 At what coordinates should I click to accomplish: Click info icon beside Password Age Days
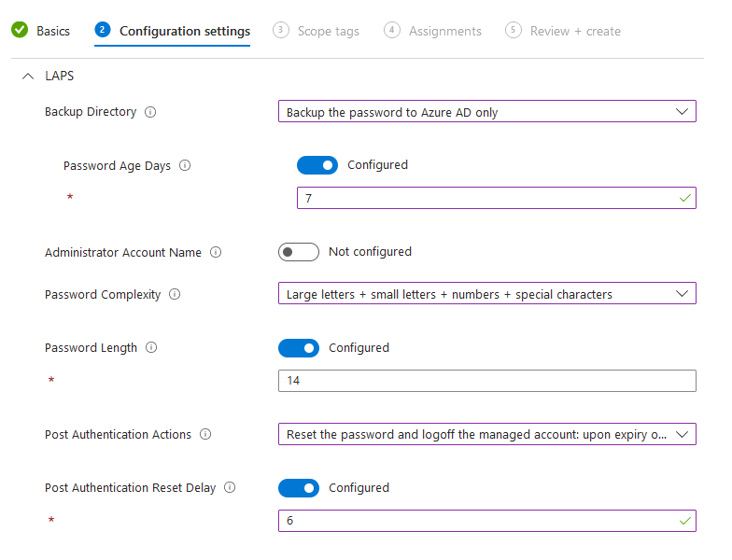point(185,165)
